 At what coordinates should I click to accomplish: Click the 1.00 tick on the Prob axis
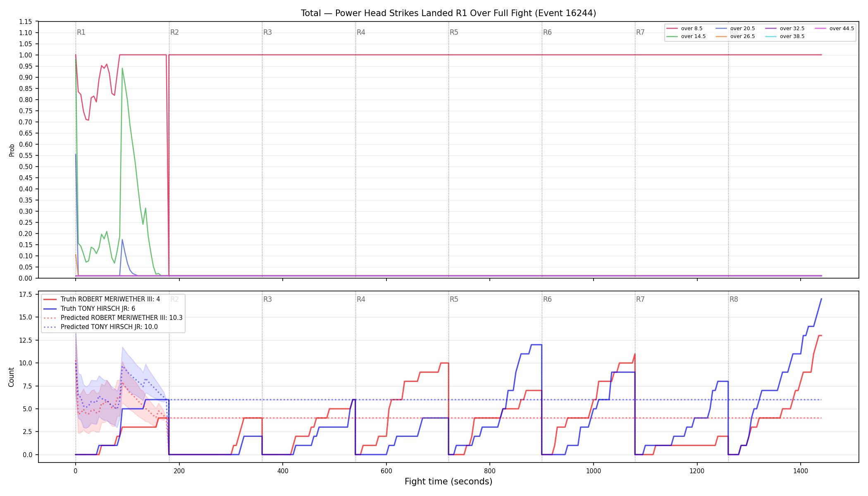26,55
